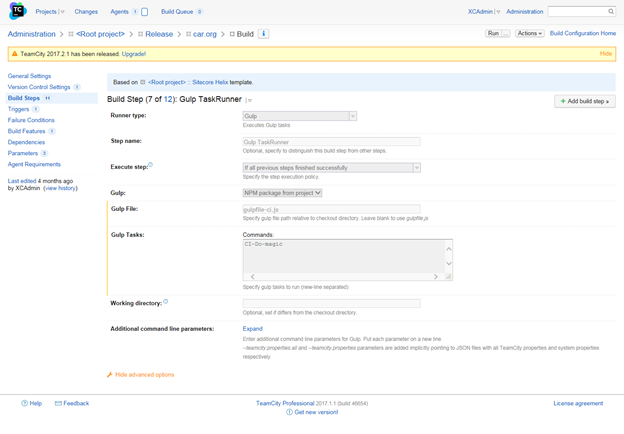Open TeamCity Professional link
The height and width of the screenshot is (434, 624).
pyautogui.click(x=285, y=403)
